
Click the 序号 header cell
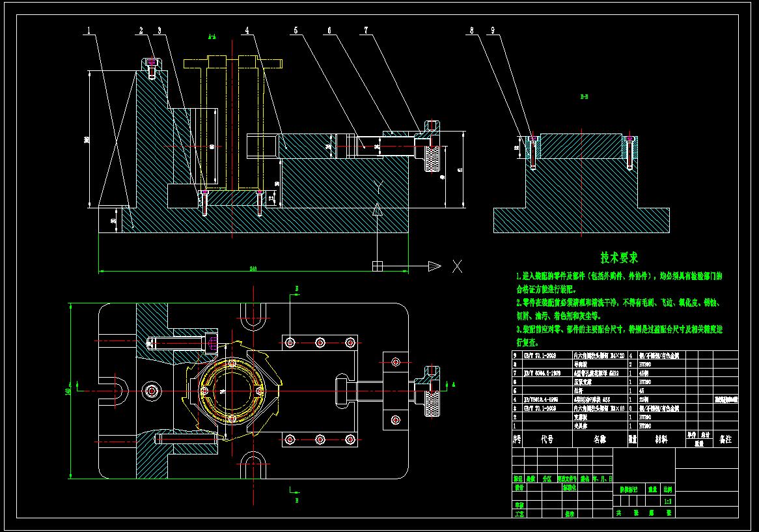517,439
